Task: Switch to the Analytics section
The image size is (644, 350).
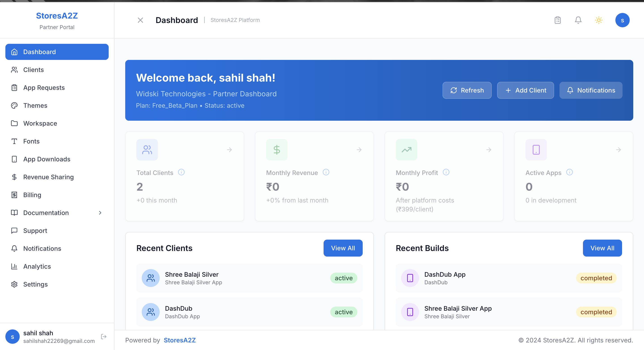Action: coord(37,266)
